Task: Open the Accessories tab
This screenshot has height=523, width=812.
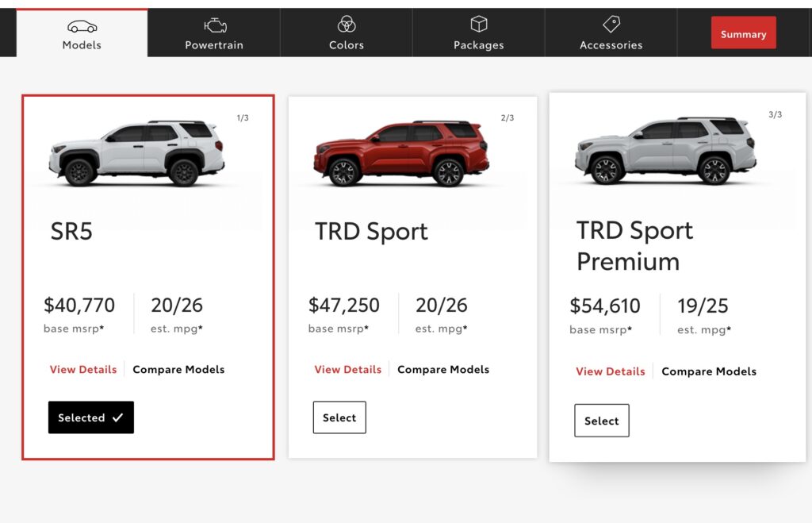Action: (x=611, y=33)
